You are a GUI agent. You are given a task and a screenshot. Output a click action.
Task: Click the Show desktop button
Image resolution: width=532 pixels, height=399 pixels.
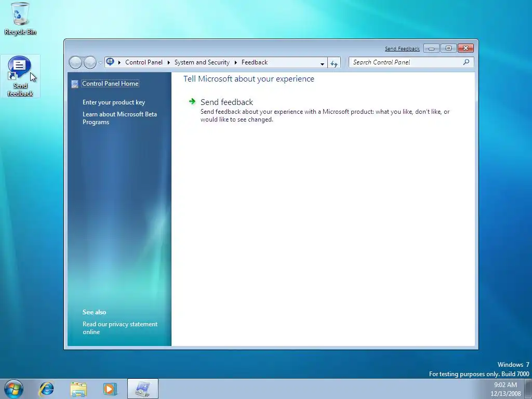[528, 389]
